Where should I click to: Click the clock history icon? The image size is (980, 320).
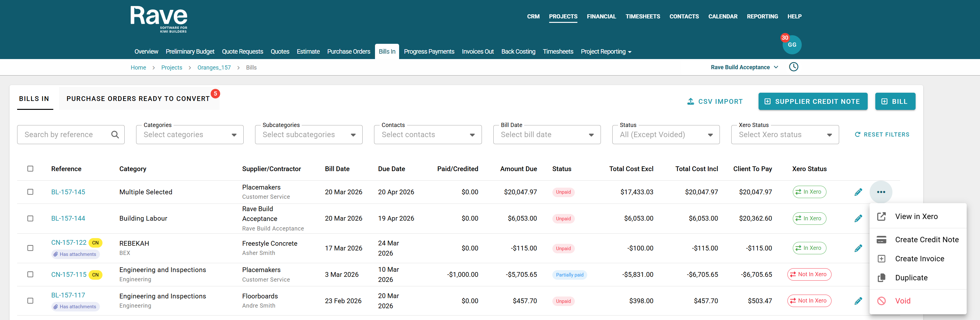click(x=793, y=67)
